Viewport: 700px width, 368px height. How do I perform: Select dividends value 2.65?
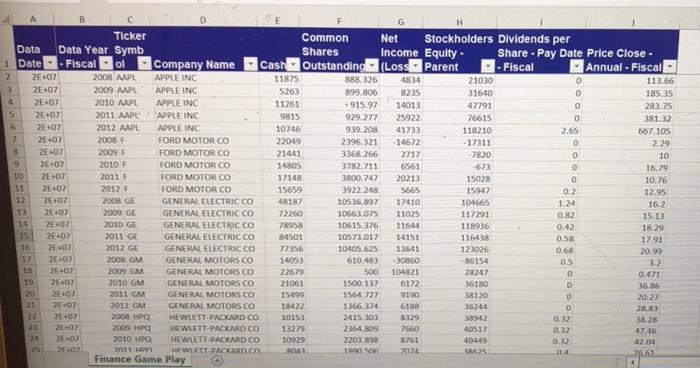coord(570,131)
